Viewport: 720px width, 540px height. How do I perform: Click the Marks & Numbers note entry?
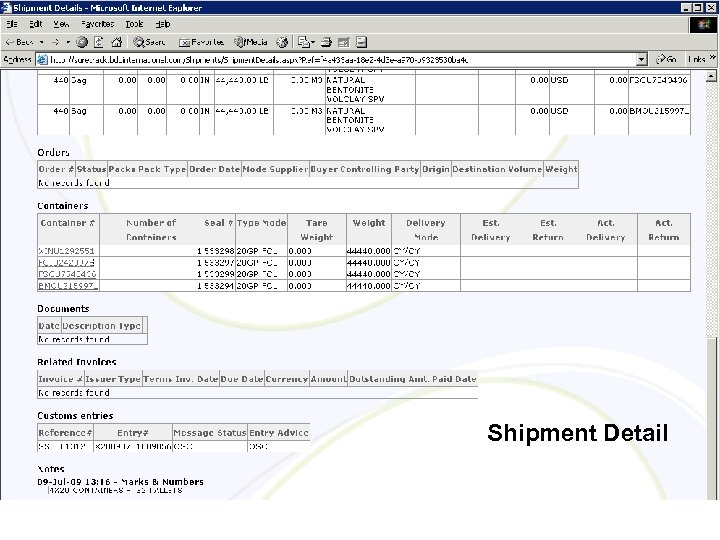tap(120, 482)
